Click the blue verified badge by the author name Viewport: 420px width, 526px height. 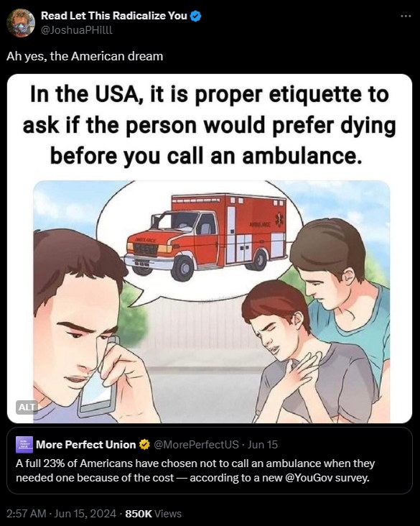[x=196, y=16]
